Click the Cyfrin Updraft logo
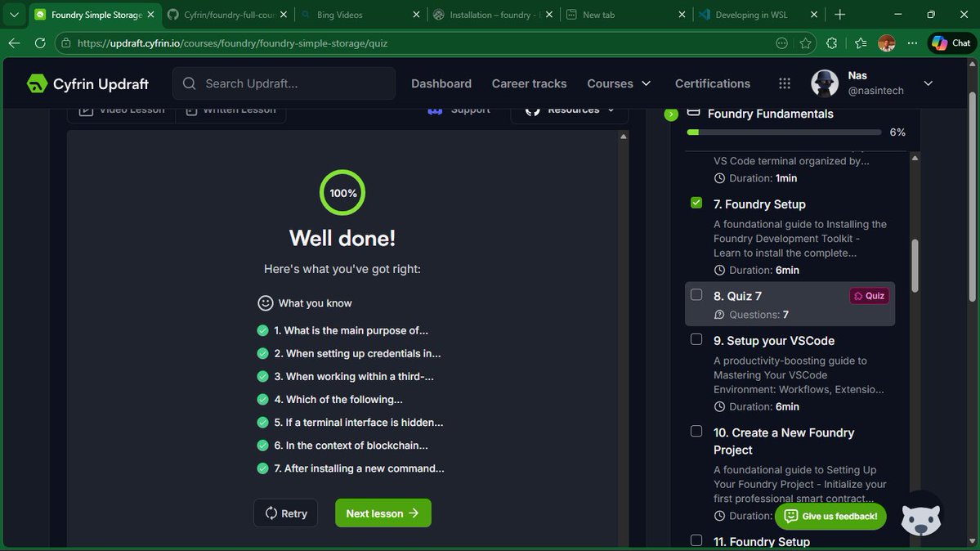The height and width of the screenshot is (551, 980). [87, 84]
